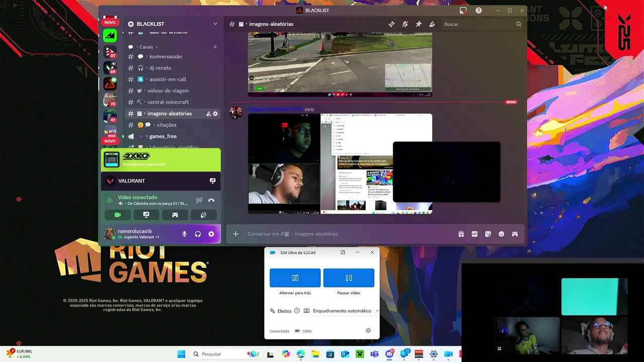Open server with 72 notifications badge
This screenshot has height=362, width=644.
[110, 100]
